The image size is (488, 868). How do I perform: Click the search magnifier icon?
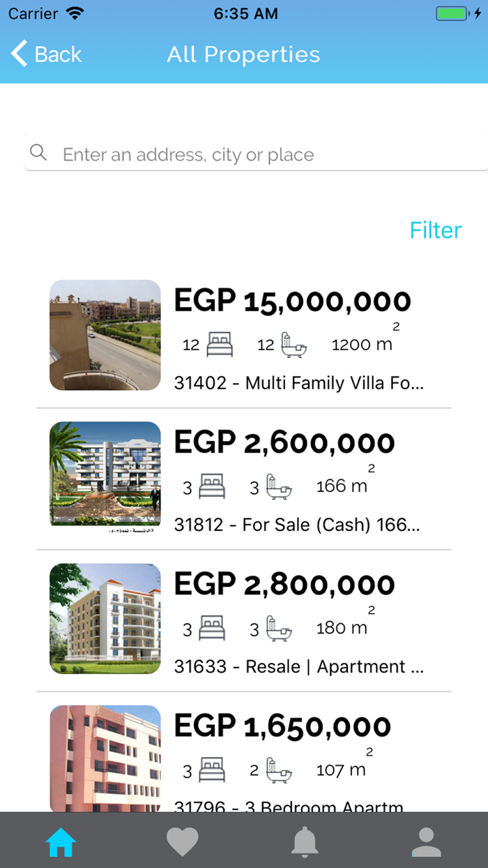[38, 152]
